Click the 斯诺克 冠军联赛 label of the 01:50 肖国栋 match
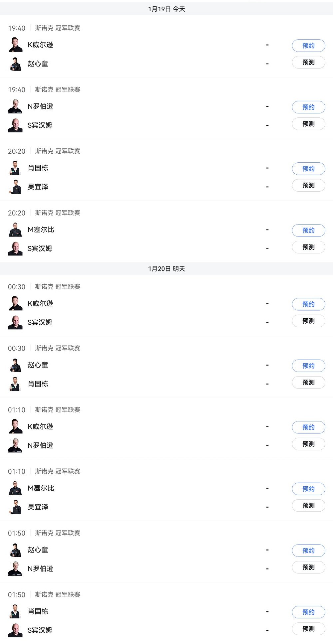Screen dimensions: 333x644 (58, 594)
